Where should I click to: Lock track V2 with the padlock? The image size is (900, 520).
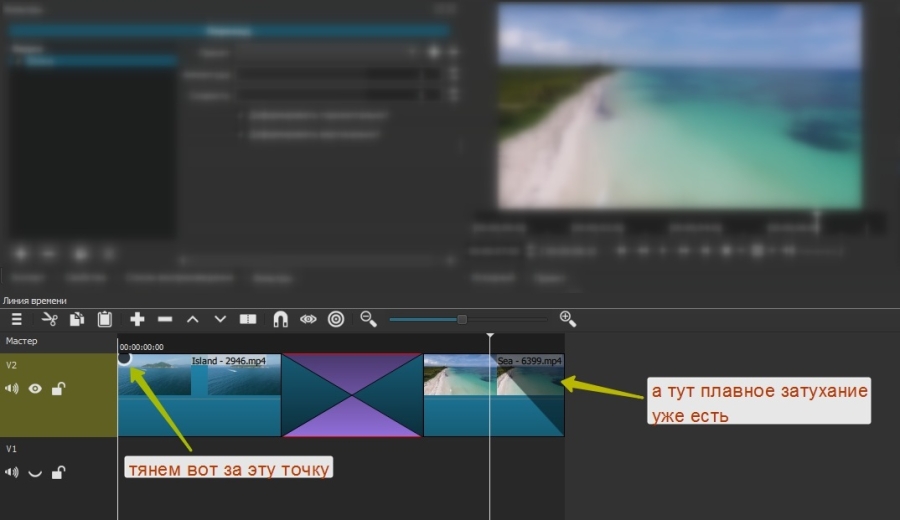(x=58, y=389)
